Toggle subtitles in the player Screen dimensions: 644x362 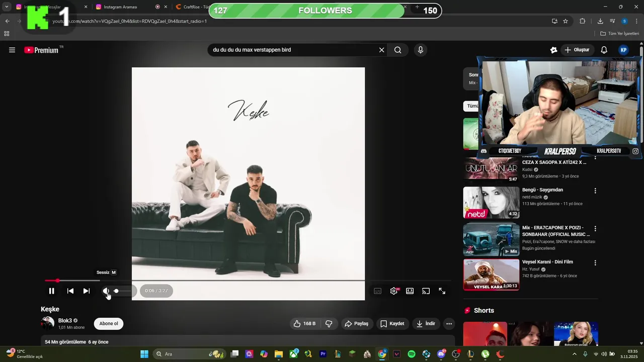point(378,291)
